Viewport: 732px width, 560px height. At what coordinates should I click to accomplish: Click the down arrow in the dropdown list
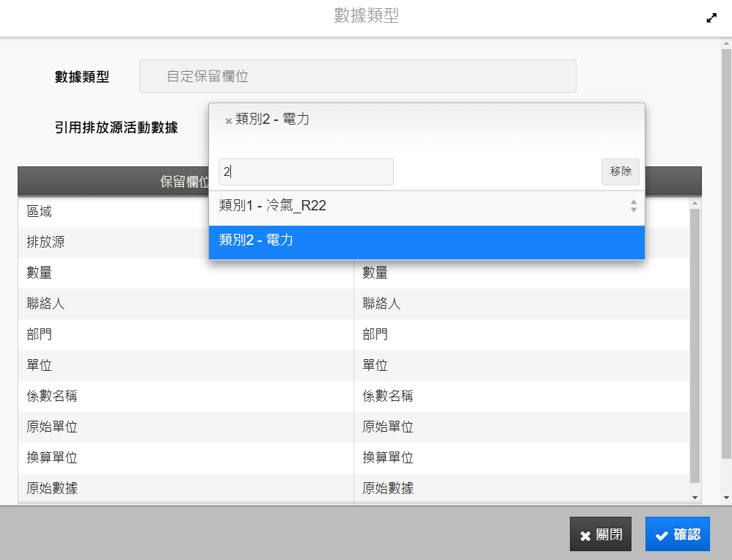click(634, 210)
